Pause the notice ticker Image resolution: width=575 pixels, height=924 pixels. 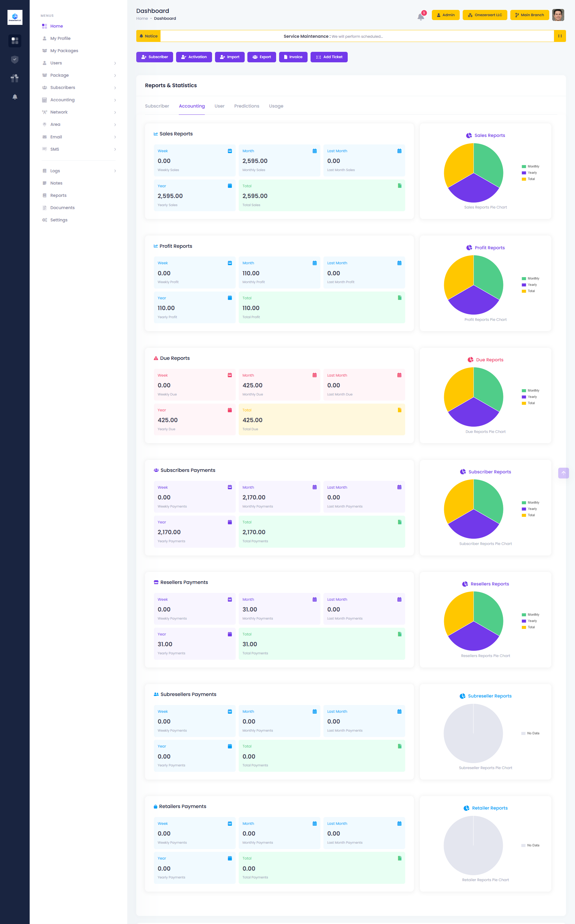560,36
